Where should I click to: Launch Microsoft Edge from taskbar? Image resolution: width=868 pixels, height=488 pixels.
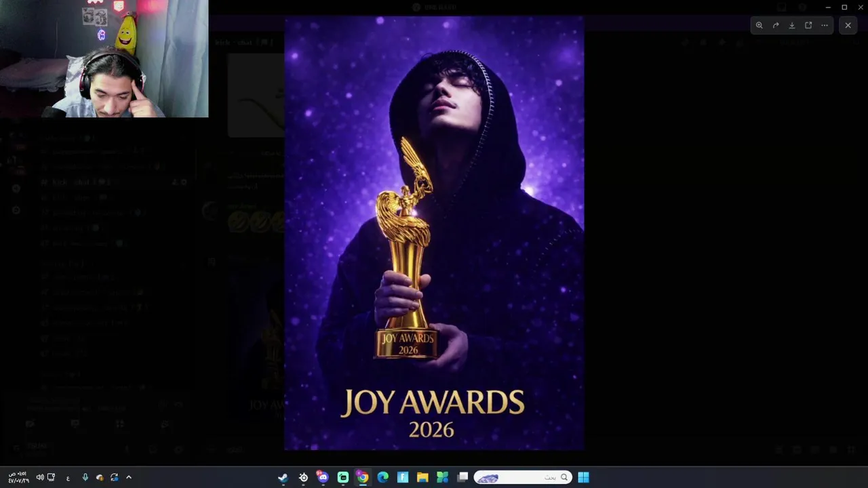[382, 477]
